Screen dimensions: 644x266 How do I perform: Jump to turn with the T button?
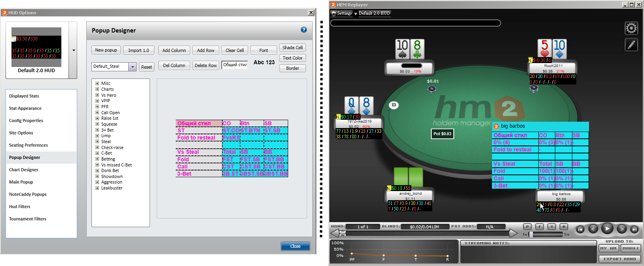coord(552,227)
